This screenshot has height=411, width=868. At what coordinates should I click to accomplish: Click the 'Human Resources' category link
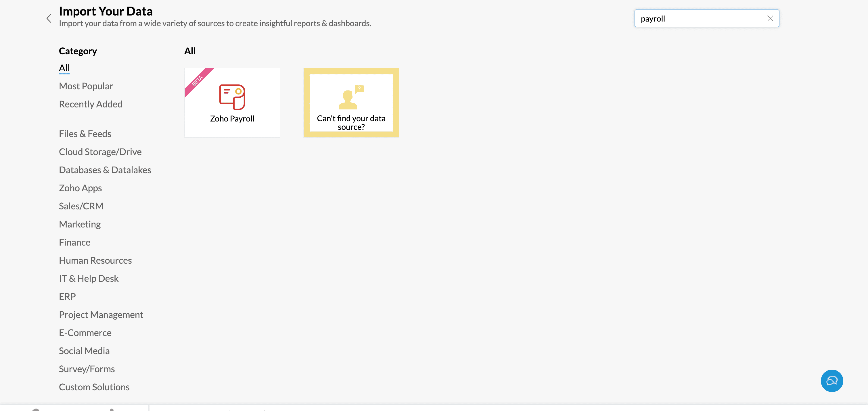95,260
